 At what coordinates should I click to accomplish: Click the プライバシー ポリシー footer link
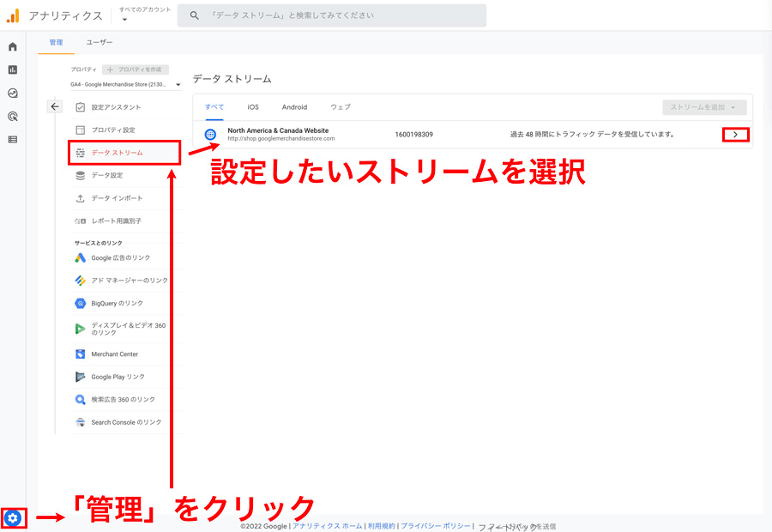435,526
